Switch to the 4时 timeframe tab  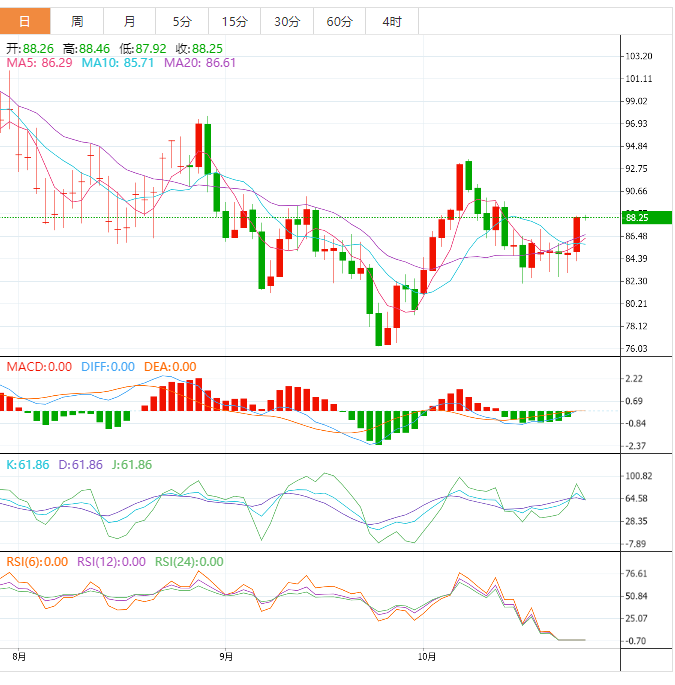(392, 21)
